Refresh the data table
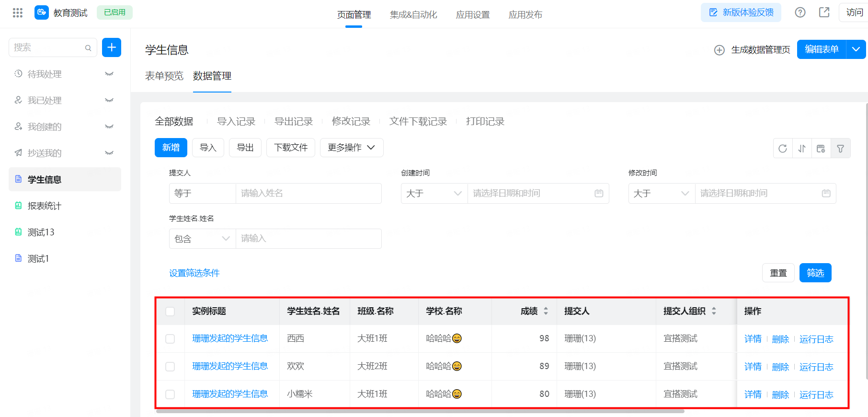Screen dimensions: 868x417 [783, 149]
